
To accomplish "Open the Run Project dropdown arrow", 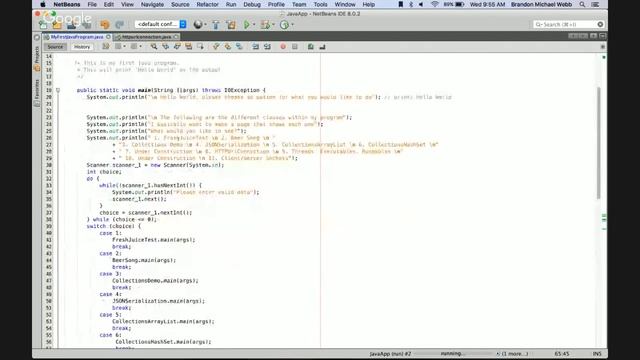I will click(253, 24).
